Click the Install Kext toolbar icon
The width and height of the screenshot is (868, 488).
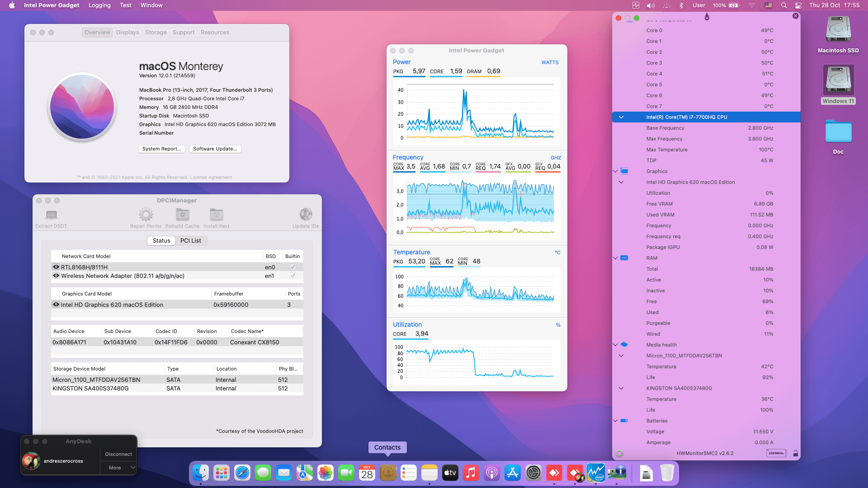coord(217,214)
